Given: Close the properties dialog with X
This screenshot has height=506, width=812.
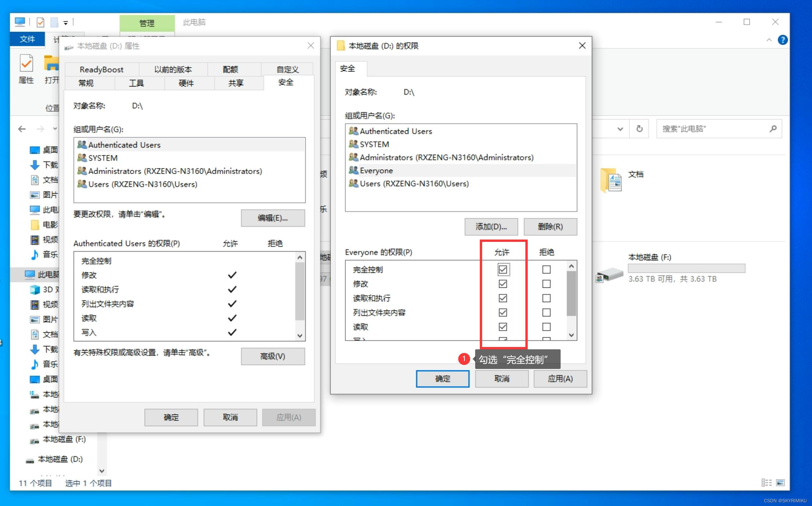Looking at the screenshot, I should (311, 46).
